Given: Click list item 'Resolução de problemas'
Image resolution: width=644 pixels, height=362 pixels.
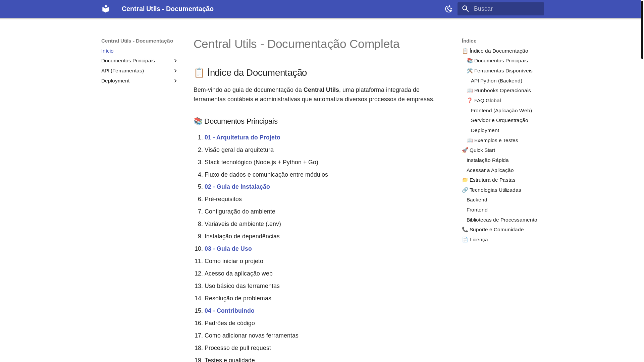Looking at the screenshot, I should click(238, 298).
